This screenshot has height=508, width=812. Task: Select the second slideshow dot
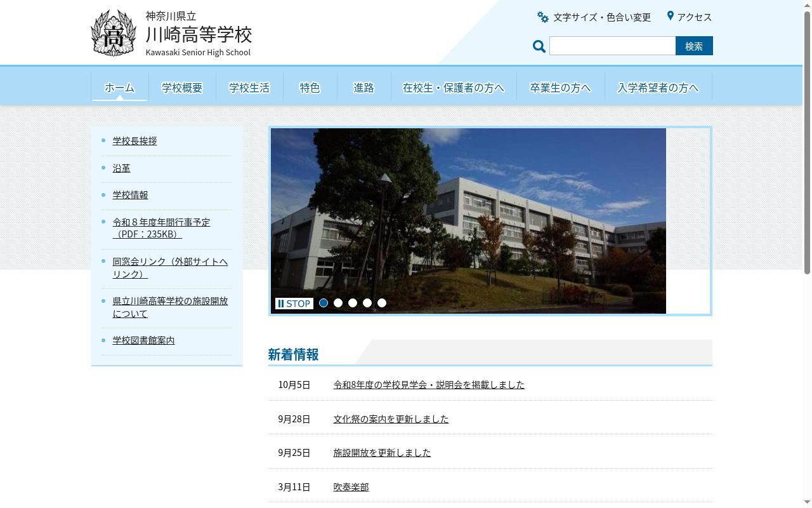pyautogui.click(x=338, y=303)
